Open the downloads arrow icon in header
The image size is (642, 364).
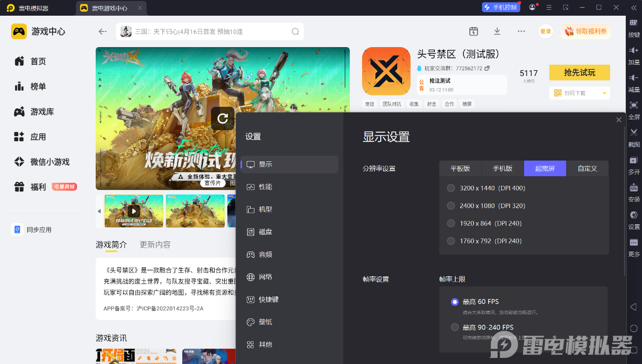pyautogui.click(x=497, y=31)
